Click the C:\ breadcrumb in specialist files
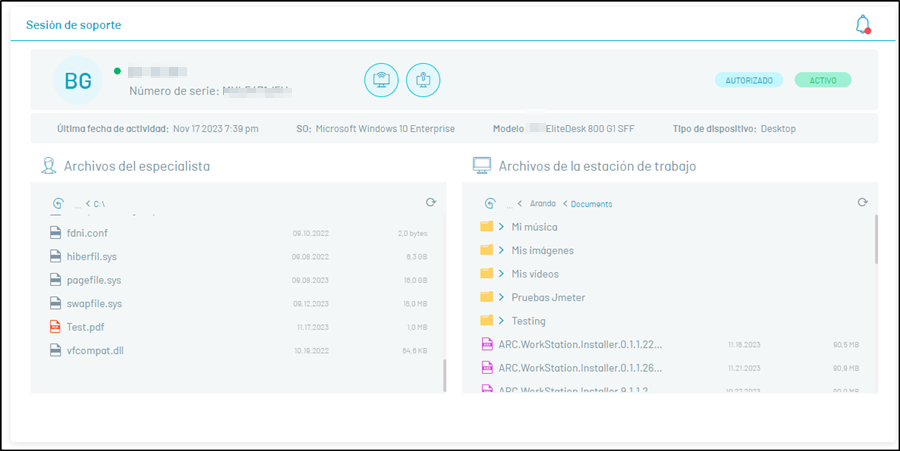This screenshot has width=900, height=451. click(99, 204)
